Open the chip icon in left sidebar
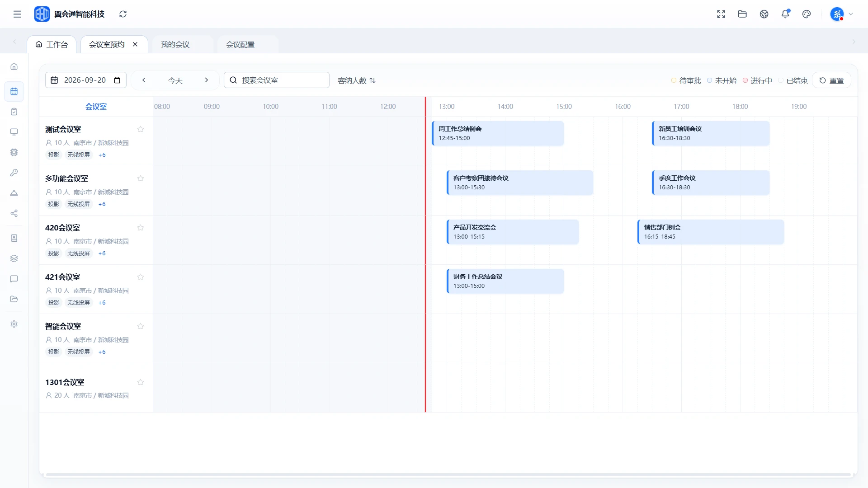The image size is (868, 488). (14, 152)
